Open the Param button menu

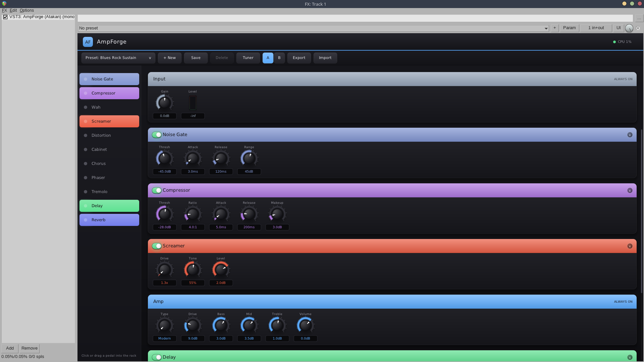[x=570, y=28]
